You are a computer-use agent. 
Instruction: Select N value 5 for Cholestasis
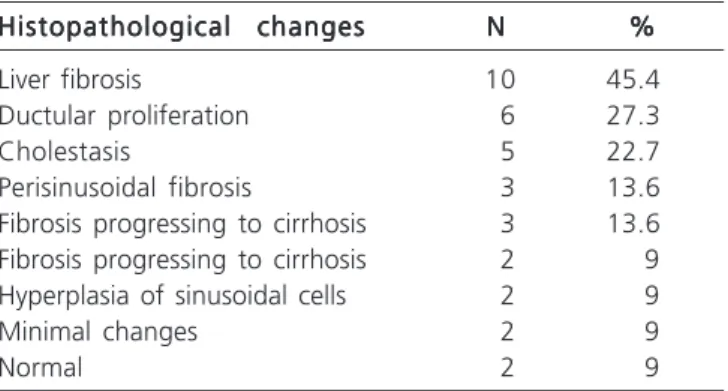click(x=507, y=152)
